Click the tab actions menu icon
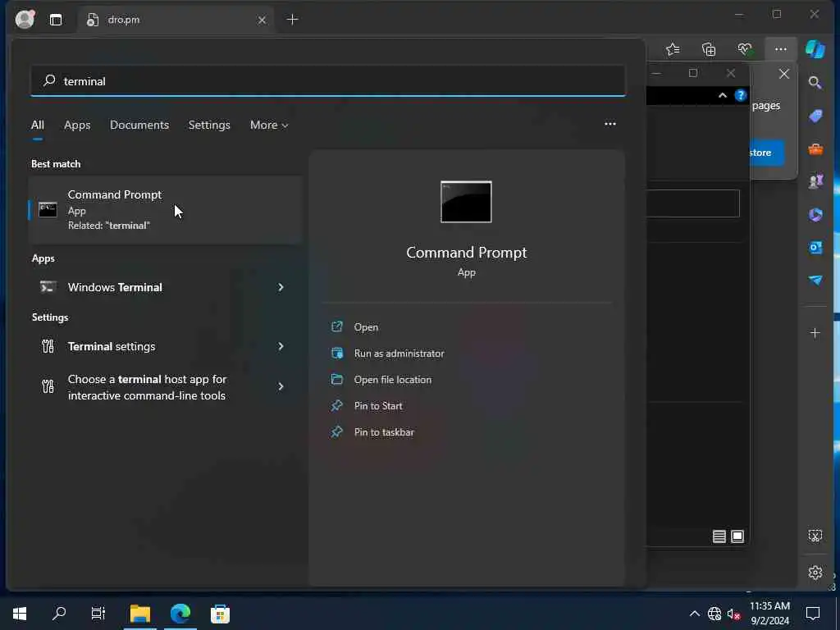The image size is (840, 630). pos(56,20)
